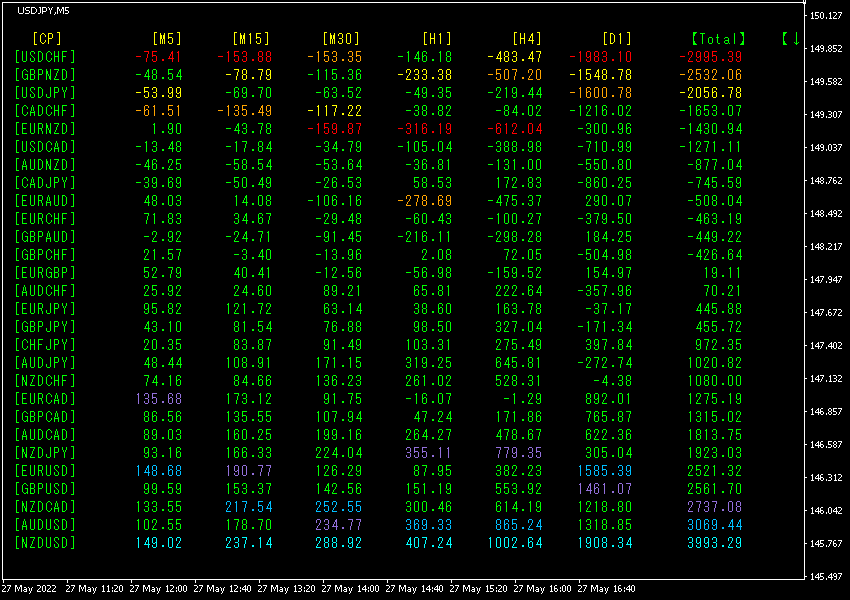The image size is (850, 600).
Task: Select the [GBPCAD] pair label
Action: pos(45,417)
